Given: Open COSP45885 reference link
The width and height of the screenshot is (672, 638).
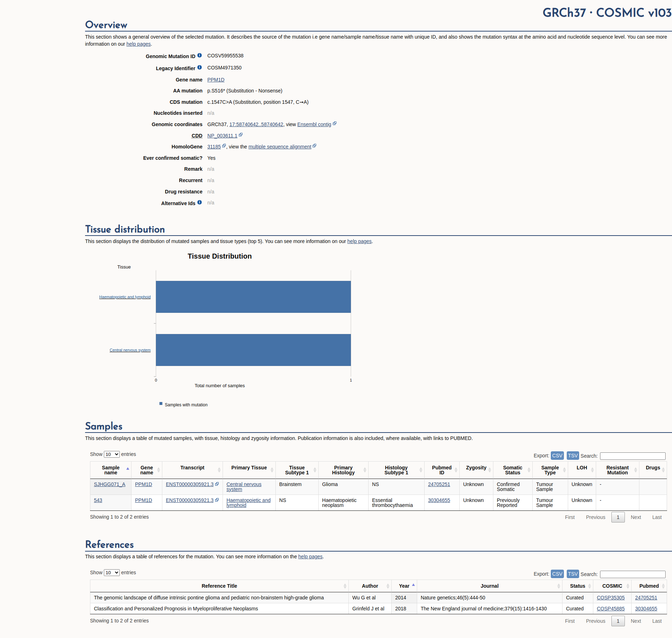Looking at the screenshot, I should [611, 609].
